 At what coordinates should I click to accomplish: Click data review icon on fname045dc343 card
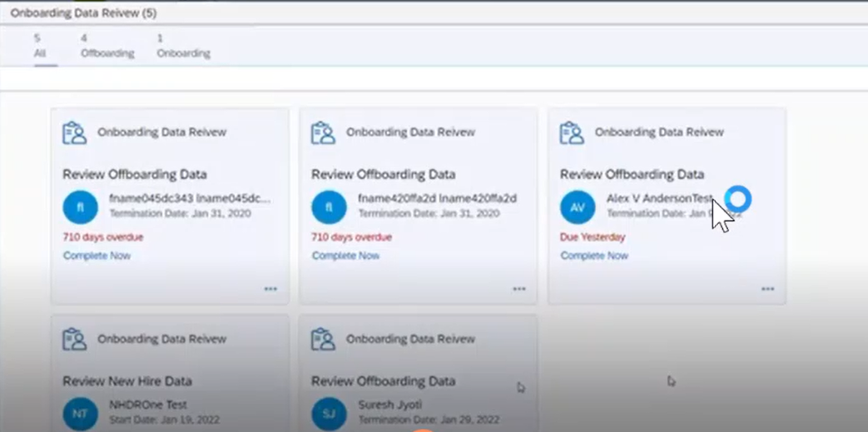click(74, 133)
